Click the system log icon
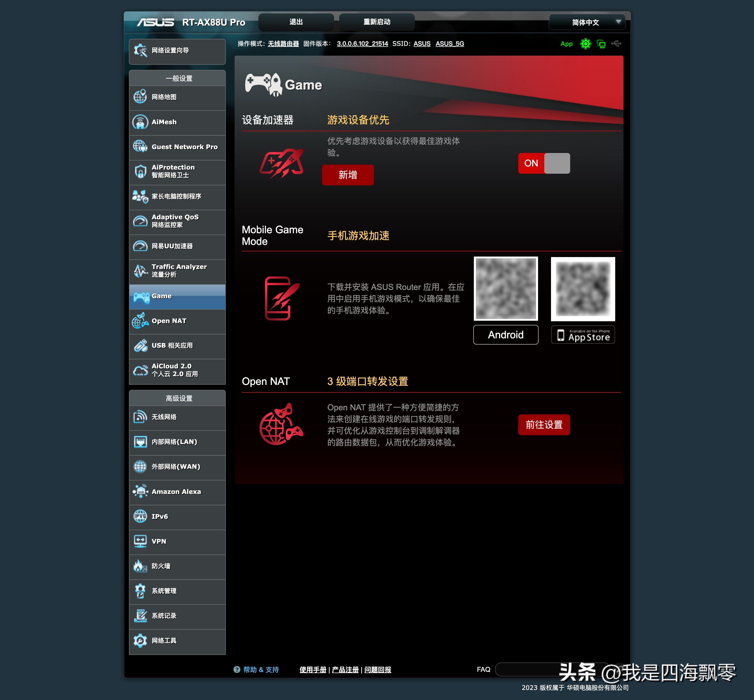This screenshot has height=700, width=754. pyautogui.click(x=140, y=616)
